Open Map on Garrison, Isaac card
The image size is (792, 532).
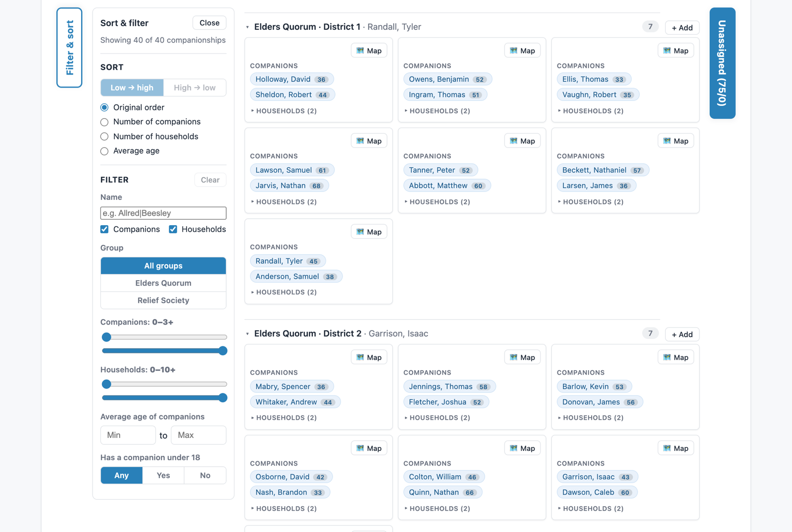676,448
